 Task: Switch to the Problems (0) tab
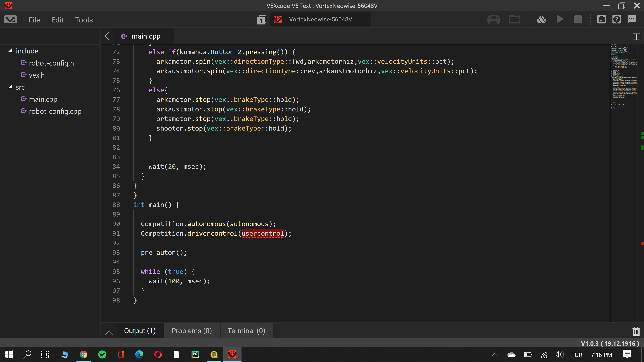pyautogui.click(x=192, y=331)
